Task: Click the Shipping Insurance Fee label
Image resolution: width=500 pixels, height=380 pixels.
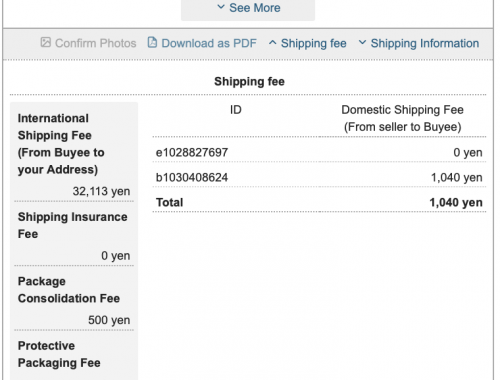Action: pyautogui.click(x=72, y=225)
